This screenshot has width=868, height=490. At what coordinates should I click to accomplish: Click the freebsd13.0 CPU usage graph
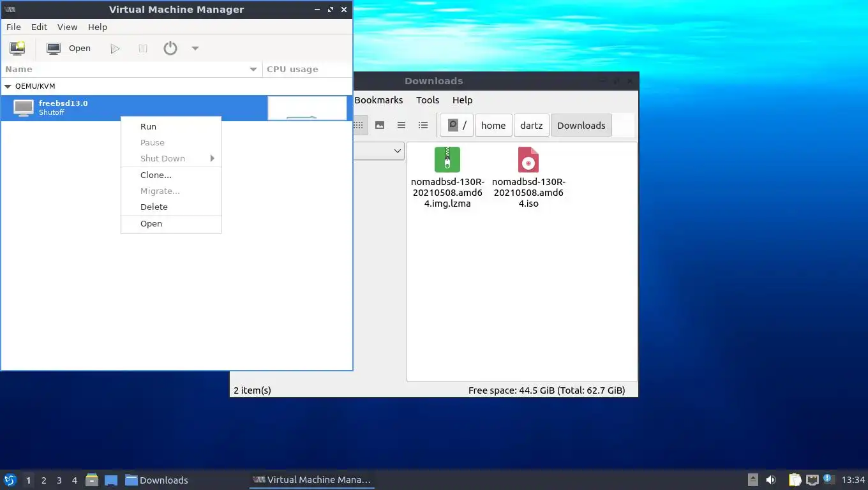point(307,108)
